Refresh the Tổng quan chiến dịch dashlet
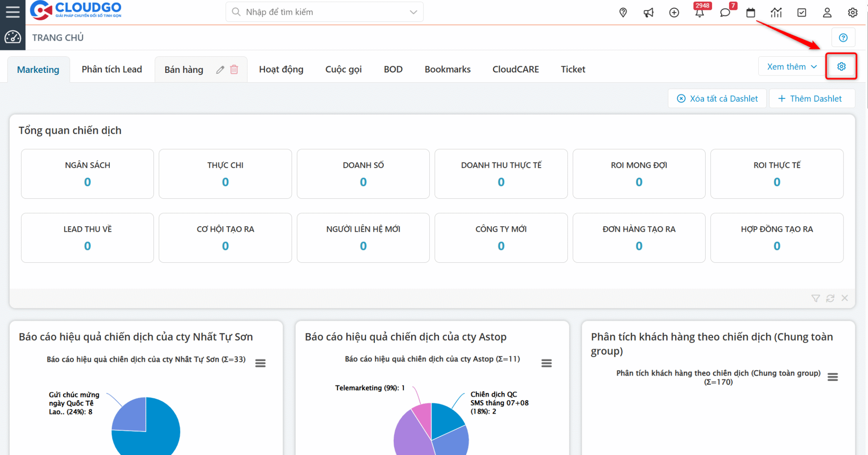Screen dimensions: 868x455 click(830, 298)
